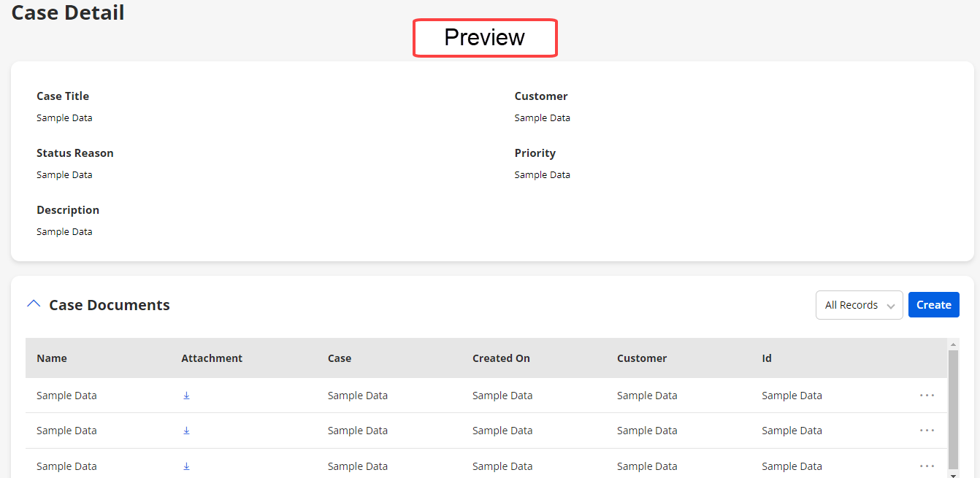Collapse the Case Documents section chevron

34,304
